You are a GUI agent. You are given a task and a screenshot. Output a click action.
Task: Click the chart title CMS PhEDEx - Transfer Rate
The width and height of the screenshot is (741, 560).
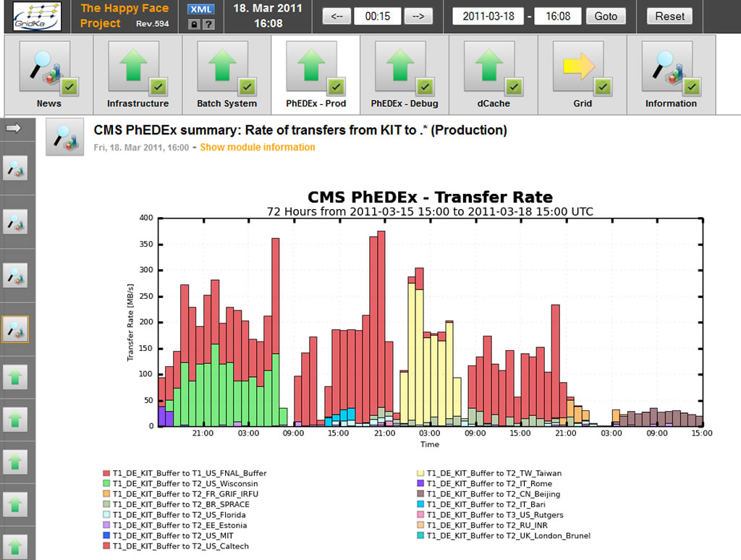tap(430, 197)
